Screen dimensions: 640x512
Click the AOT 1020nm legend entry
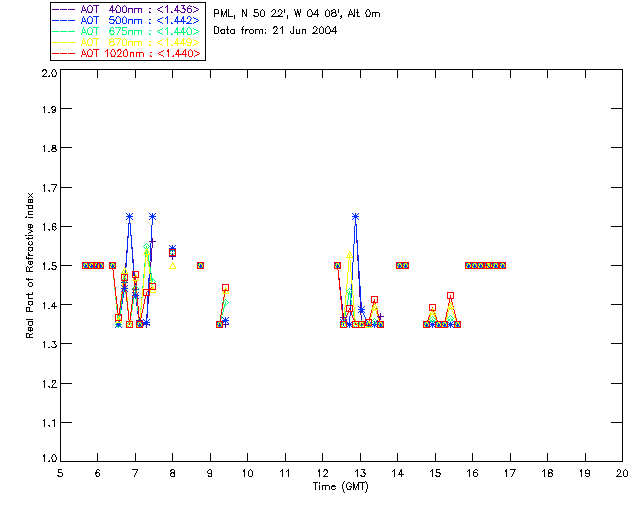[x=126, y=53]
